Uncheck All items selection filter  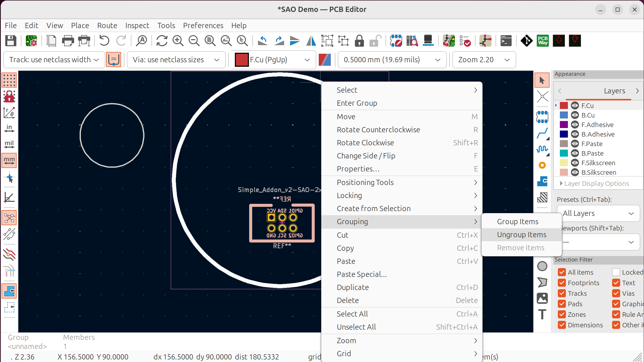pos(562,272)
